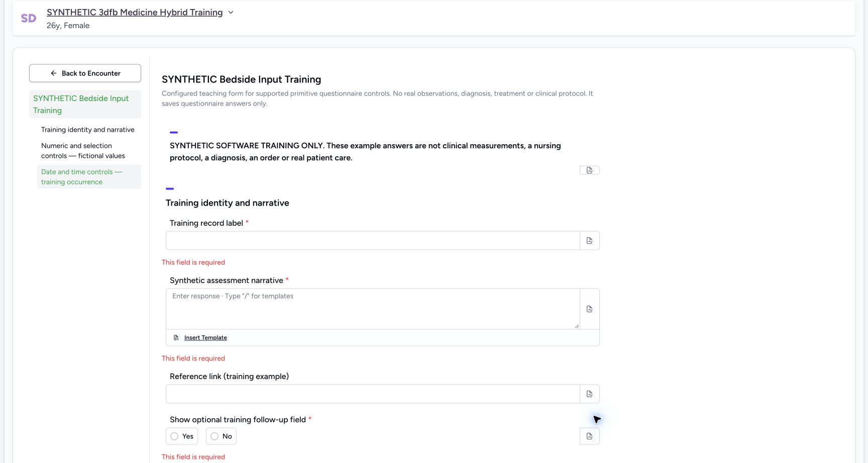The width and height of the screenshot is (868, 463).
Task: Focus the Reference link input field
Action: (373, 394)
